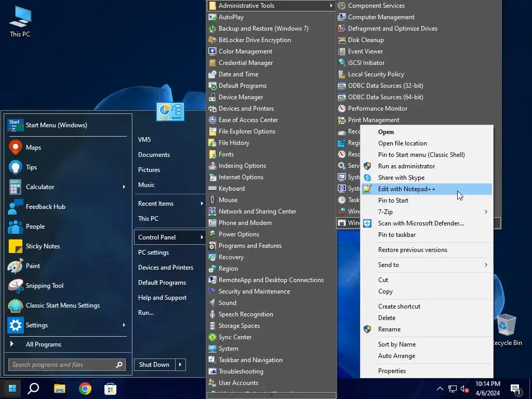Viewport: 532px width, 399px height.
Task: Click the Shut Down button
Action: [155, 364]
